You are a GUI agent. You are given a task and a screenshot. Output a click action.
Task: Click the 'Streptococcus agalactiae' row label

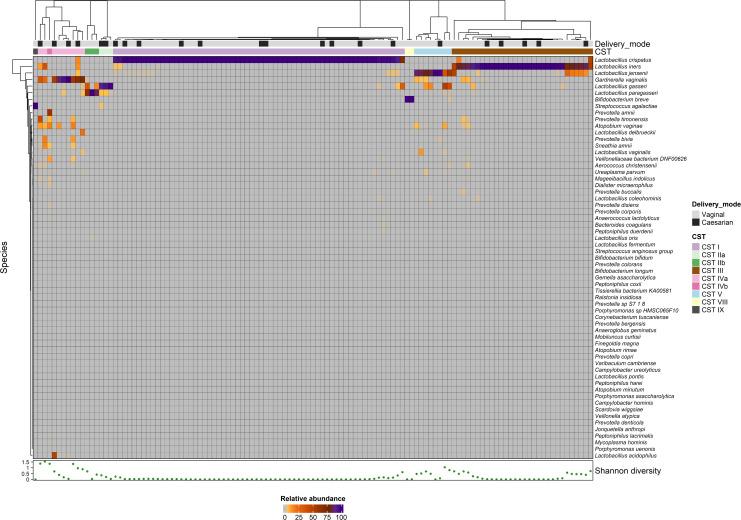coord(626,106)
